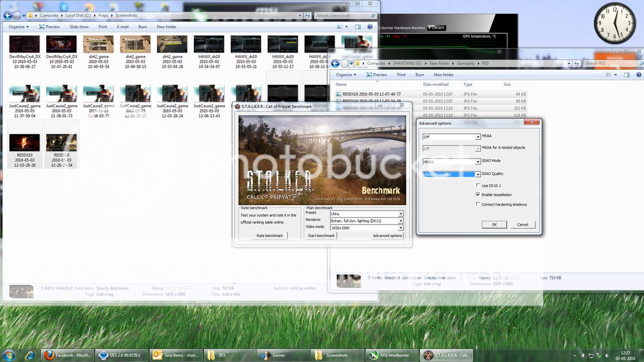Switch to Firefox Facebook taskbar window

point(68,355)
